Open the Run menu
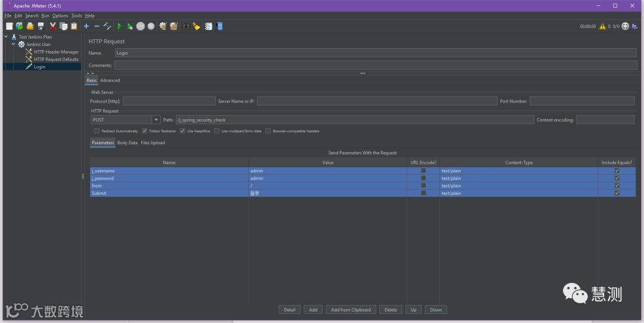 [45, 15]
